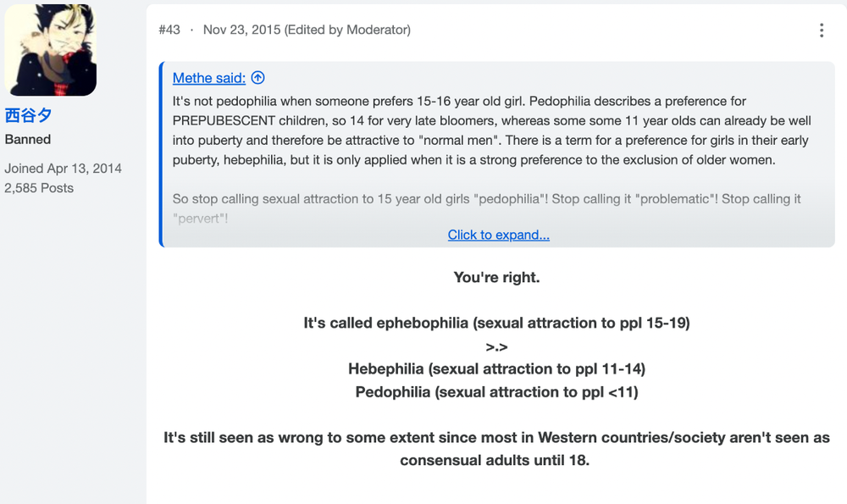This screenshot has height=504, width=847.
Task: Click the up-arrow icon beside Methe said
Action: (x=258, y=78)
